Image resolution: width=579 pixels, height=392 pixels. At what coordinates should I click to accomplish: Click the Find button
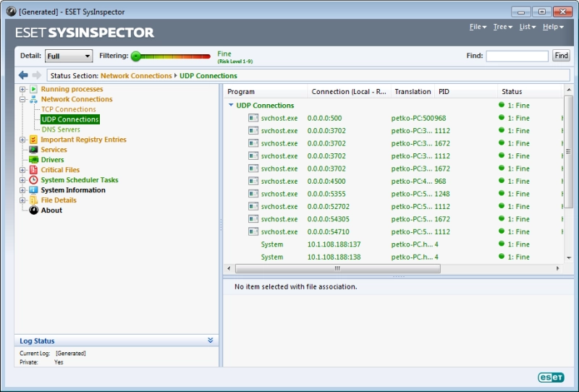[562, 56]
